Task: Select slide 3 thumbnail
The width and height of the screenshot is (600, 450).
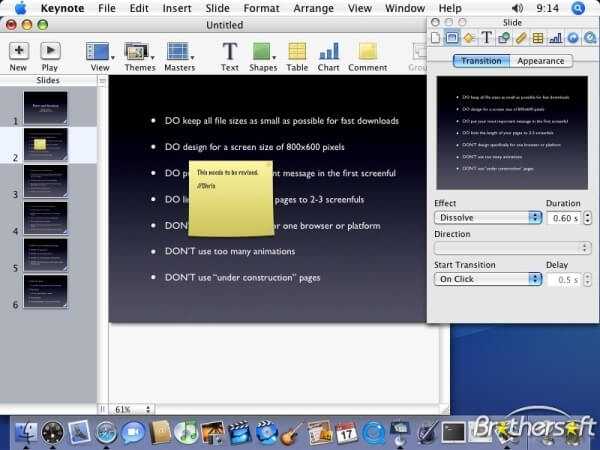Action: point(46,181)
